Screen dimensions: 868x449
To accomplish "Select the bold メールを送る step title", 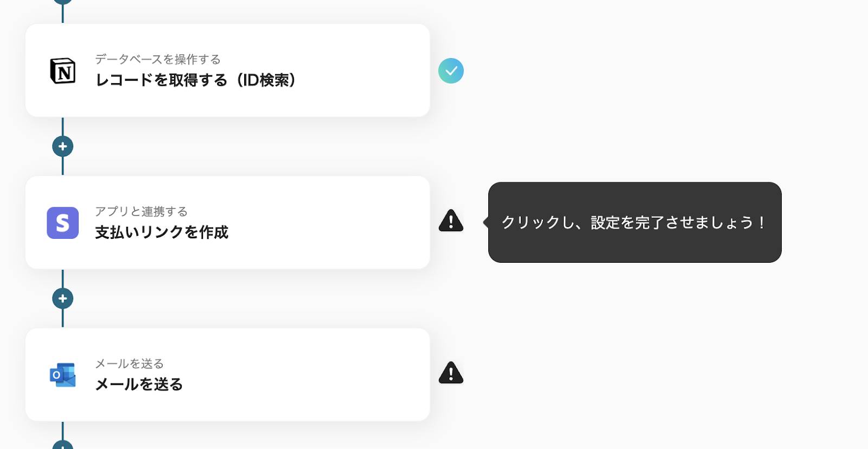I will [x=139, y=384].
